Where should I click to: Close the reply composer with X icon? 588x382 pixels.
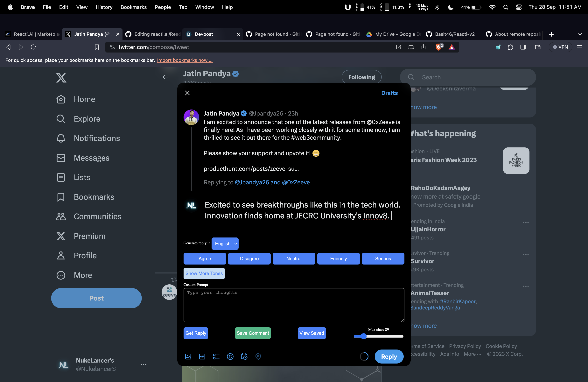point(187,93)
